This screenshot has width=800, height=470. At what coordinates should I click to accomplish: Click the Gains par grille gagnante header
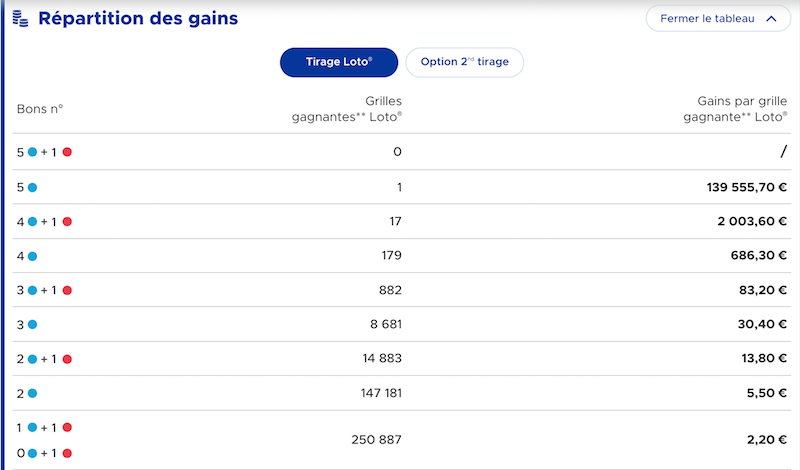735,109
